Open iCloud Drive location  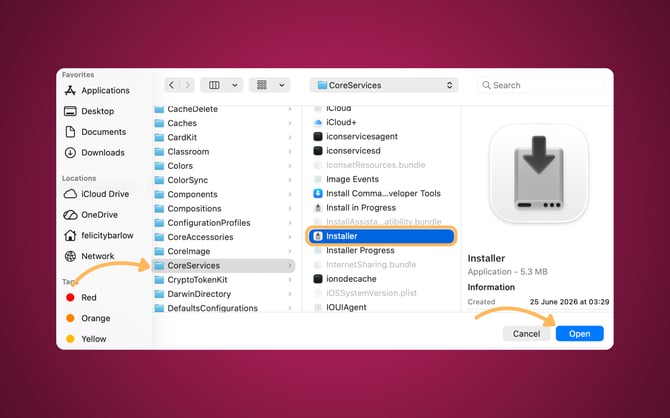pyautogui.click(x=97, y=194)
